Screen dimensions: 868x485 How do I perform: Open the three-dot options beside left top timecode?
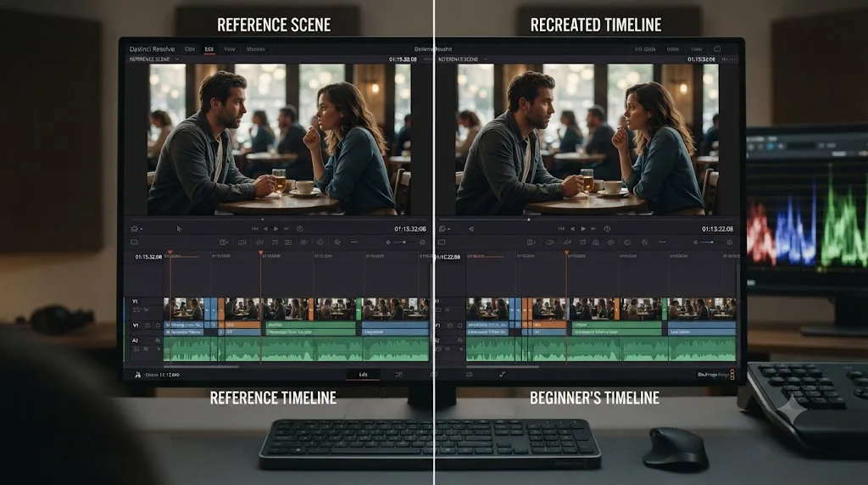pos(426,59)
